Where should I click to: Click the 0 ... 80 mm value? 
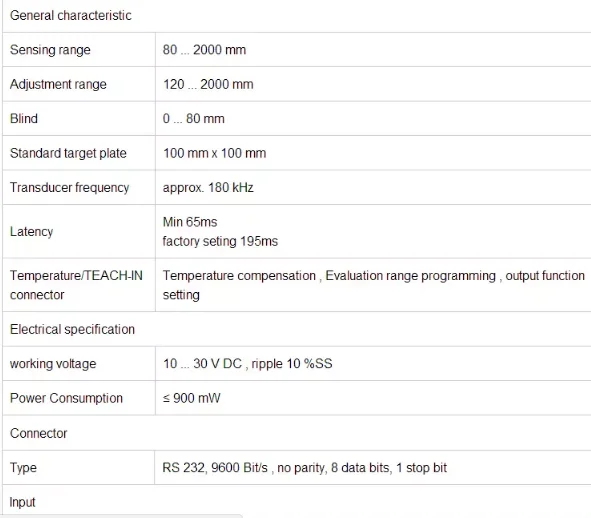[x=193, y=118]
